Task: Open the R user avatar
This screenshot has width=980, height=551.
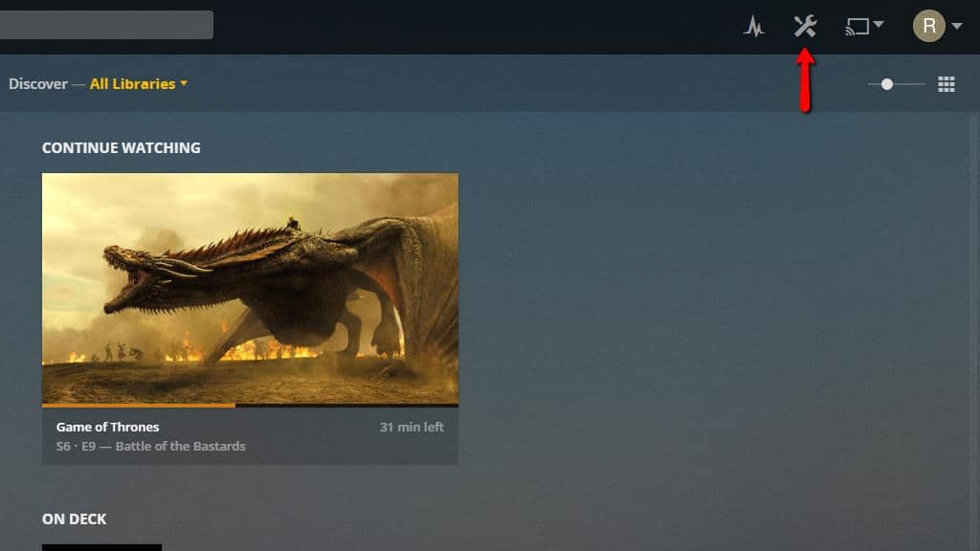Action: pyautogui.click(x=928, y=26)
